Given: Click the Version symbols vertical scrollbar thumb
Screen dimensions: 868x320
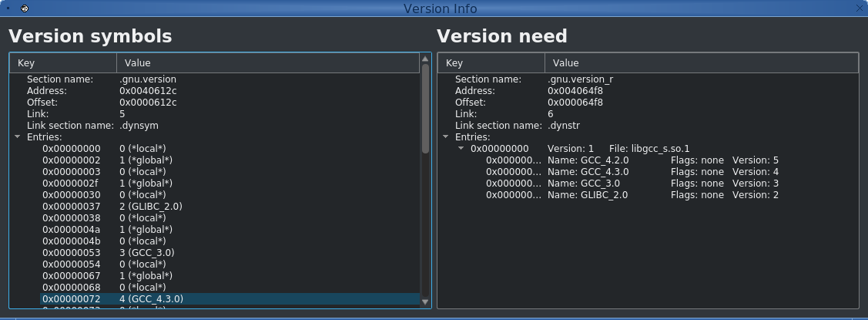Looking at the screenshot, I should tap(425, 109).
